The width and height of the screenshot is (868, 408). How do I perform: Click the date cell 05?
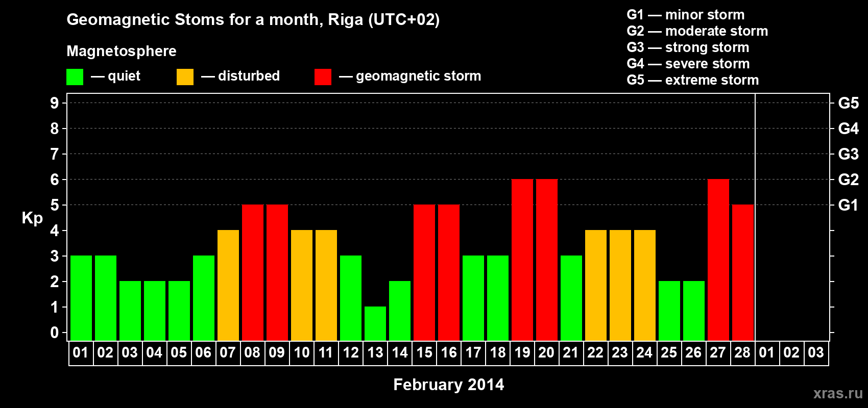click(179, 353)
